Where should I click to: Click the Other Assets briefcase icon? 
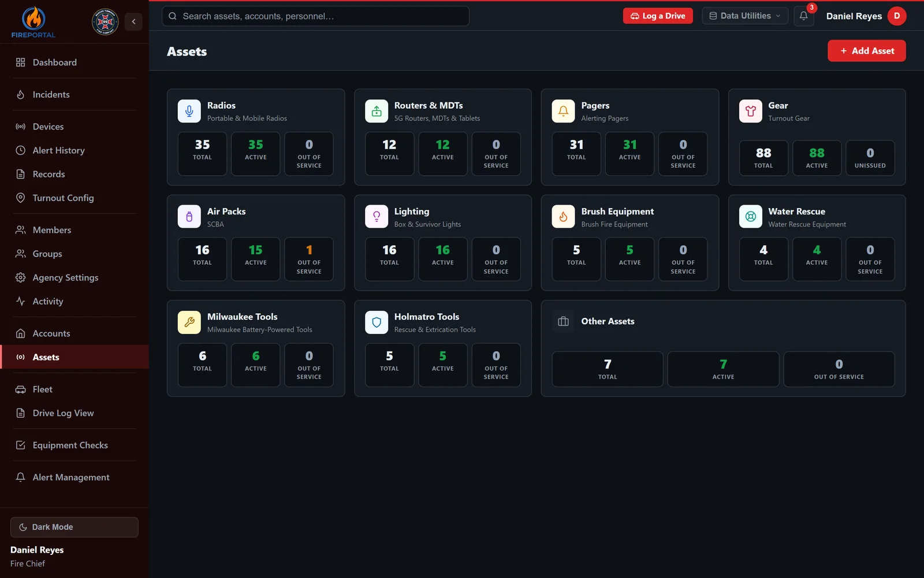point(563,321)
